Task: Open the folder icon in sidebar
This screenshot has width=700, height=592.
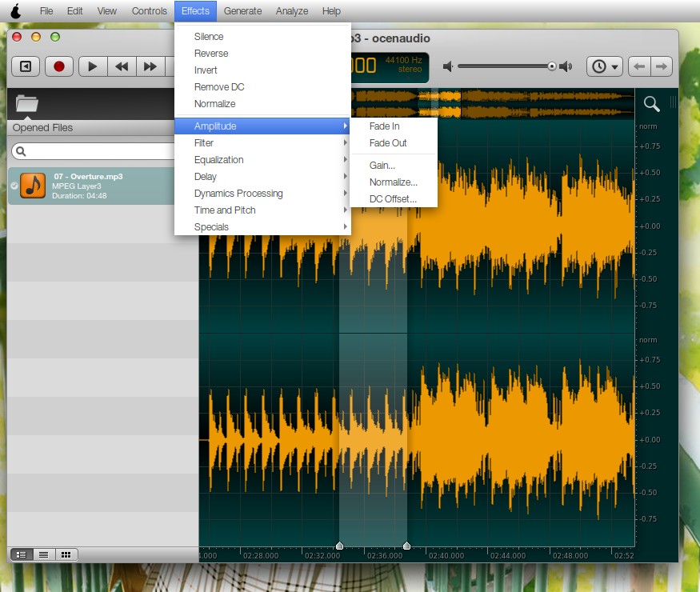Action: [26, 103]
